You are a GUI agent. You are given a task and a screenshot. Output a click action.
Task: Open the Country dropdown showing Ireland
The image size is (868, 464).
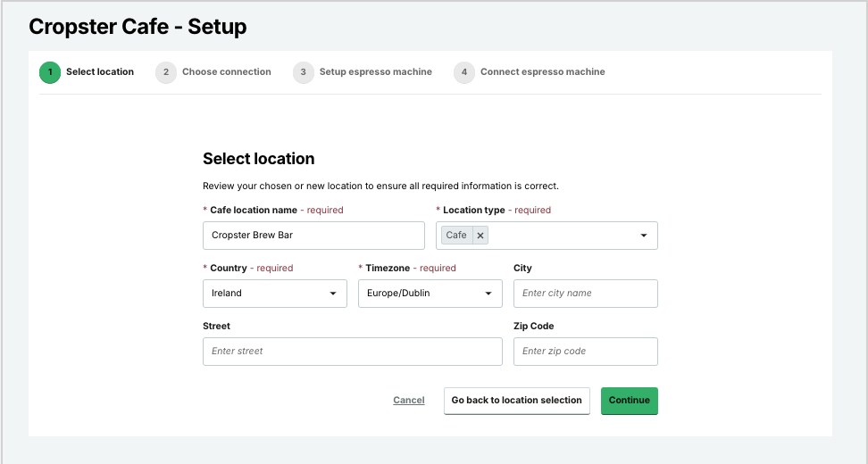click(274, 294)
